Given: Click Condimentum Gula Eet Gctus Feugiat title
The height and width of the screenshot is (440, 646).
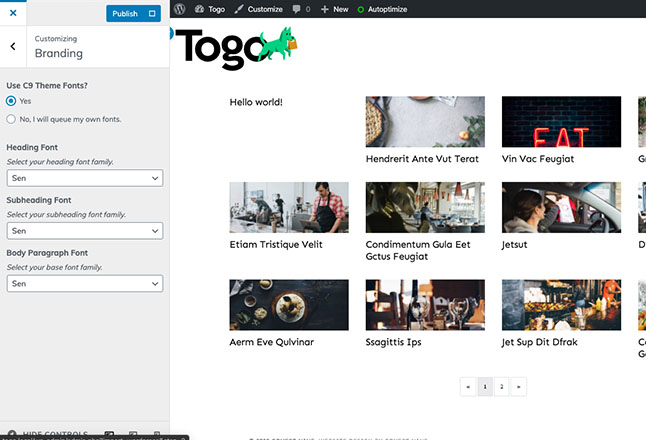Looking at the screenshot, I should point(418,250).
